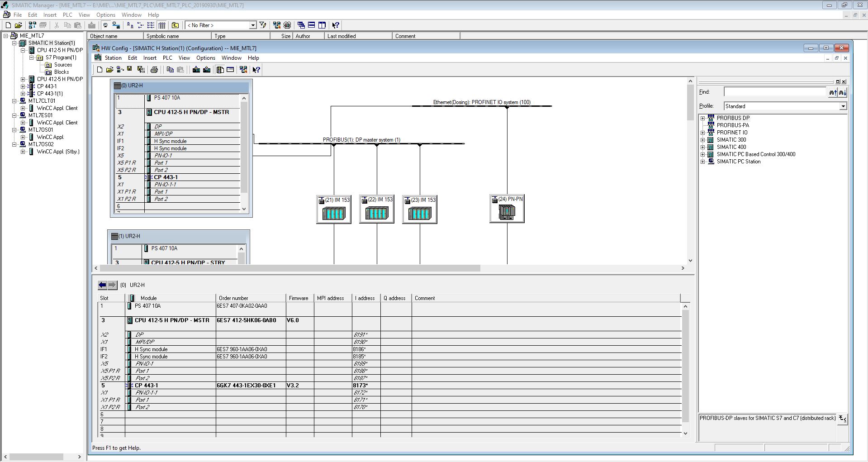
Task: Switch to Details view in SIMATIC Manager toolbar
Action: [162, 25]
